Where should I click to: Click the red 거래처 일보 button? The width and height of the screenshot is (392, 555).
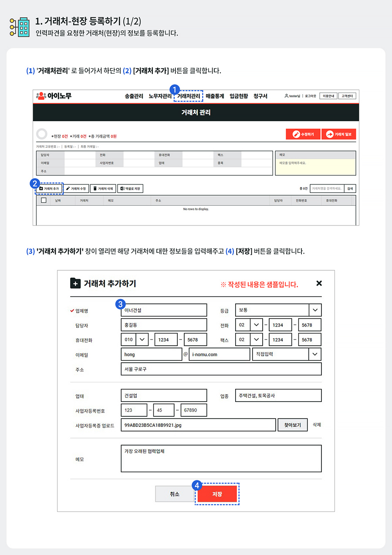click(339, 134)
